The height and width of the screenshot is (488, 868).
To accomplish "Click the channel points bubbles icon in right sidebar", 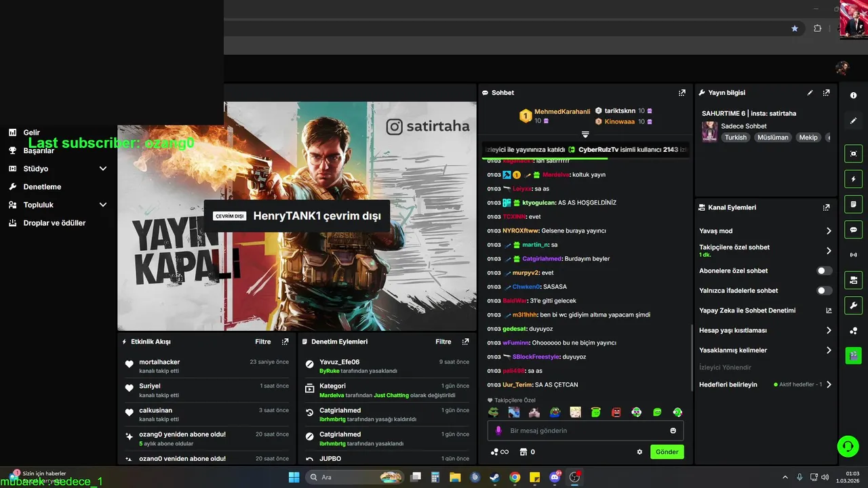I will coord(853,331).
